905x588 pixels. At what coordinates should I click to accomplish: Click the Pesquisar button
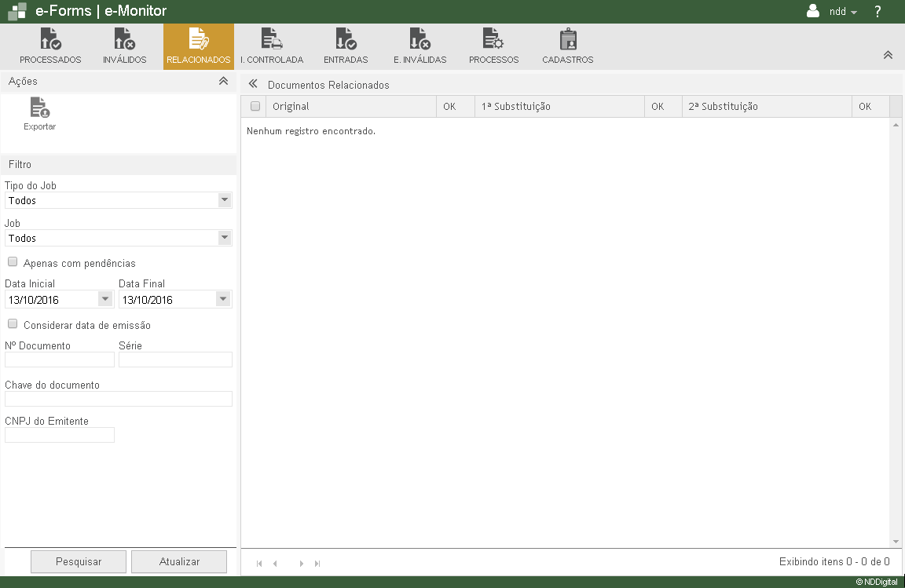pyautogui.click(x=79, y=561)
